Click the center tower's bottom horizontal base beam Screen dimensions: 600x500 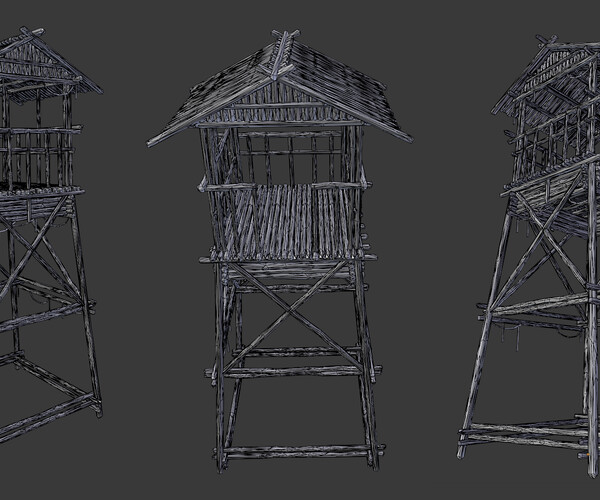(298, 452)
